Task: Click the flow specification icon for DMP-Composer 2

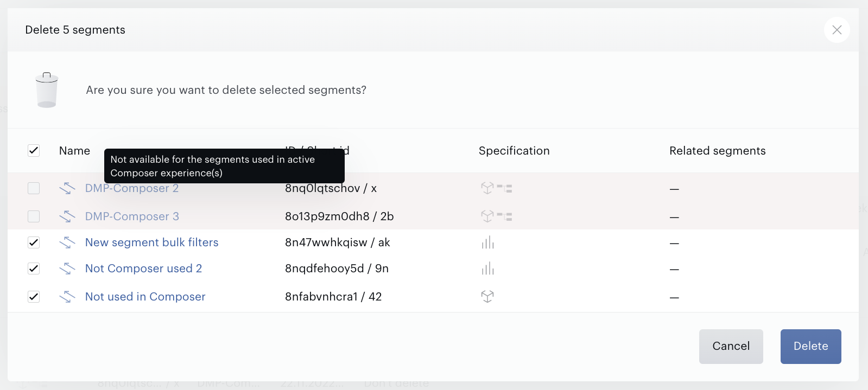Action: (505, 188)
